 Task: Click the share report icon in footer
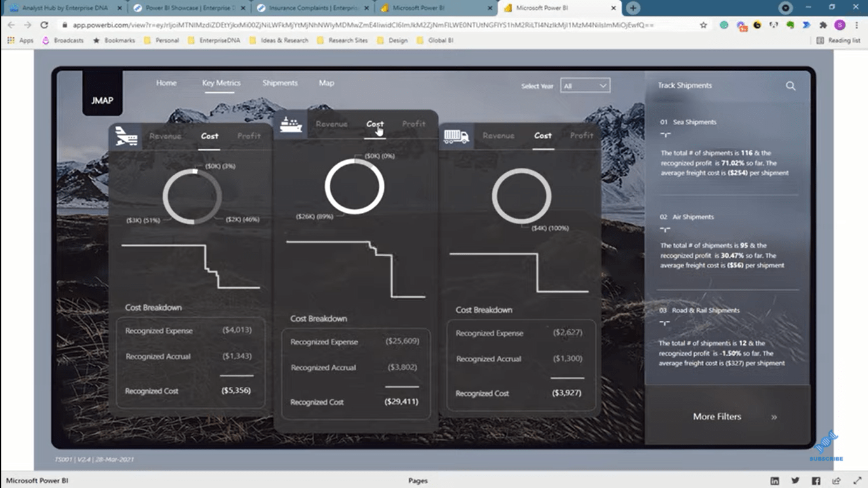[x=837, y=481]
